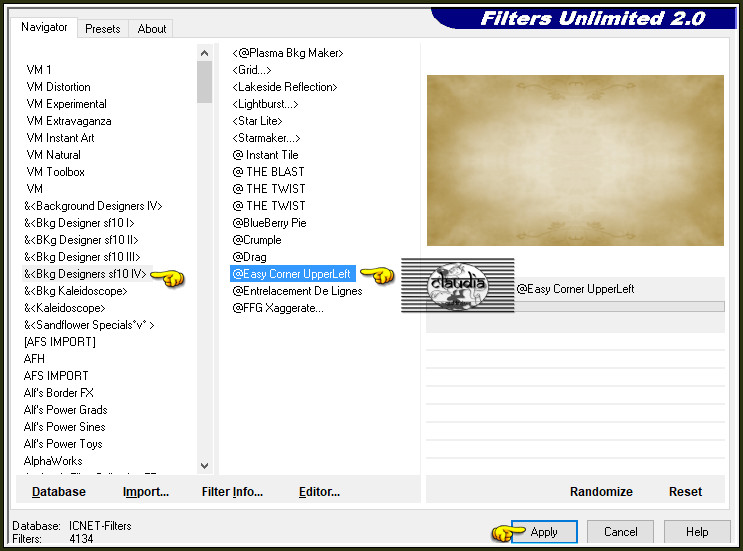Select Alf's Power Sines category

64,427
